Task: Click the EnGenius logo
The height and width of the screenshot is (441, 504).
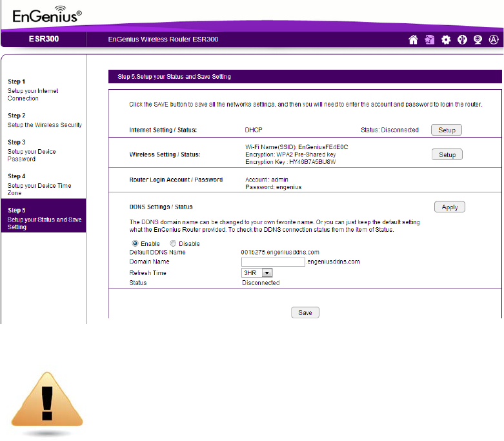Action: tap(47, 15)
